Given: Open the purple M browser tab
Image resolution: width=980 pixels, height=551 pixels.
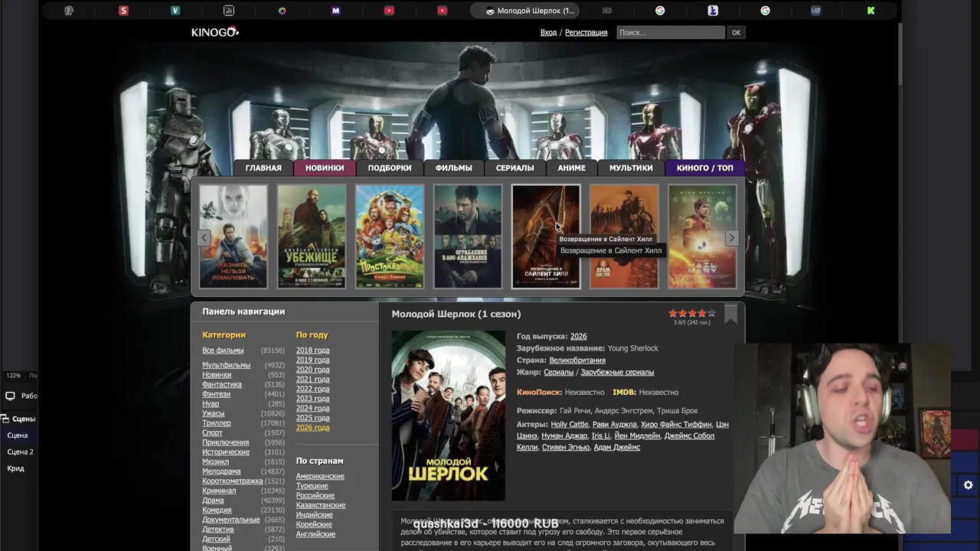Looking at the screenshot, I should [335, 11].
